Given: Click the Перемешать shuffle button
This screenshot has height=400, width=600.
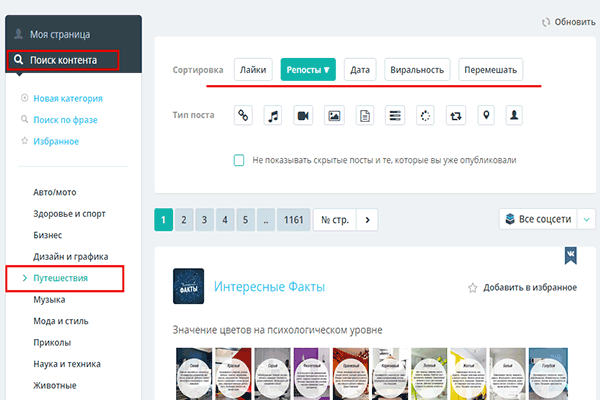Looking at the screenshot, I should coord(490,69).
